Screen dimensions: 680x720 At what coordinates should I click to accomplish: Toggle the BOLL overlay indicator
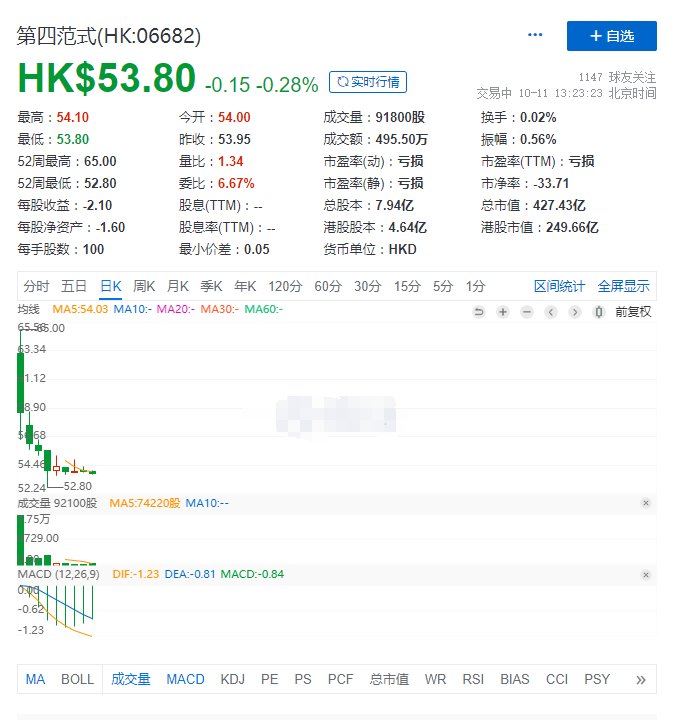[77, 679]
